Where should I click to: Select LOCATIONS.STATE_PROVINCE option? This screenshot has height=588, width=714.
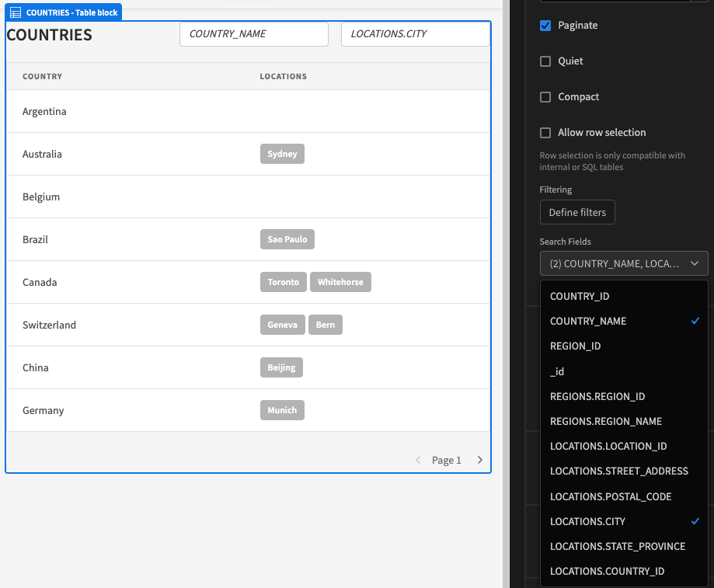tap(624, 546)
